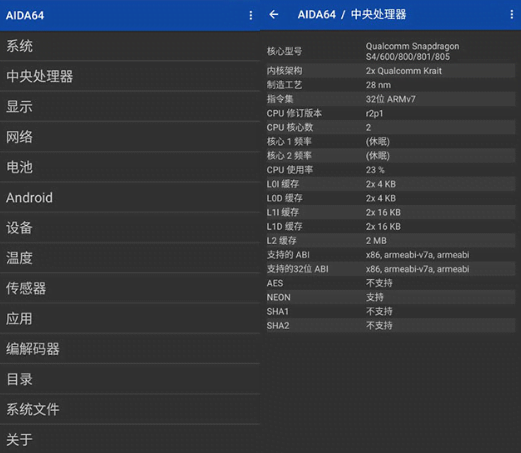Open the 中央处理器 category in the list
The image size is (521, 453).
pyautogui.click(x=130, y=76)
